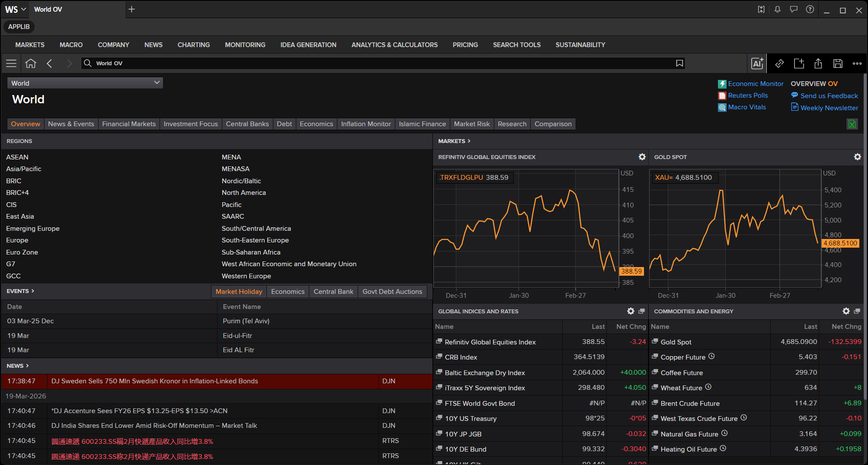Bookmark the World OV search bar
868x465 pixels.
679,64
